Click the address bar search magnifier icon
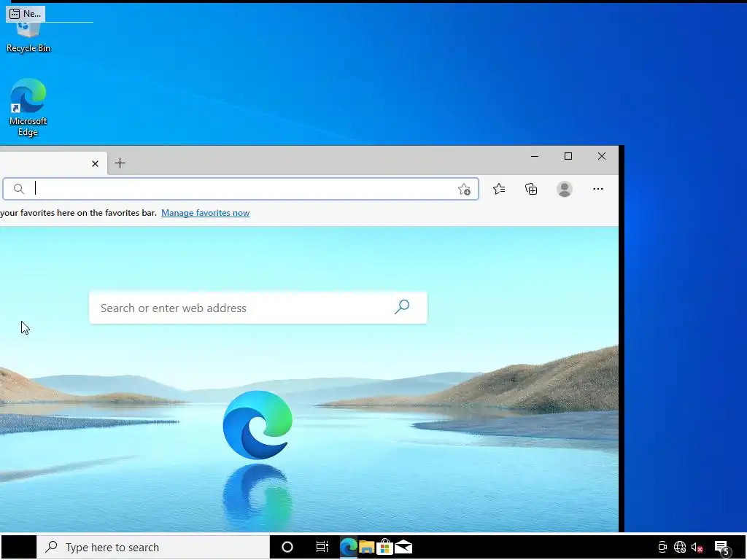 (18, 189)
